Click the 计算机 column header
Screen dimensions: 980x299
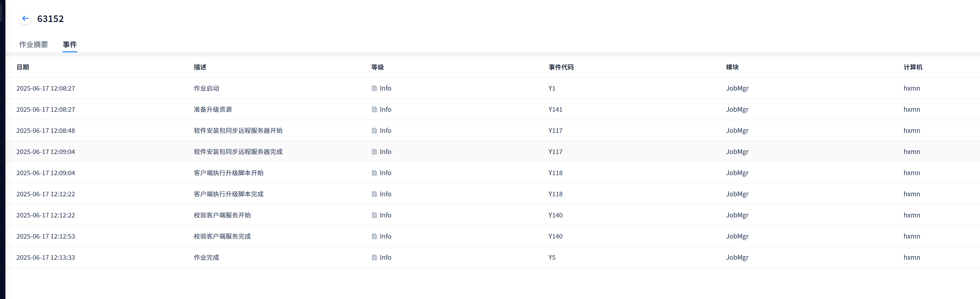point(913,67)
